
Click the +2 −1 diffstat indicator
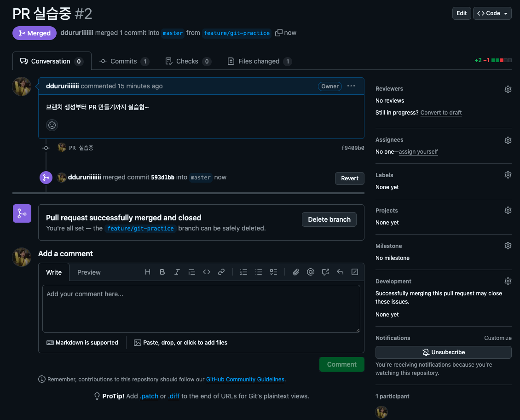coord(493,60)
